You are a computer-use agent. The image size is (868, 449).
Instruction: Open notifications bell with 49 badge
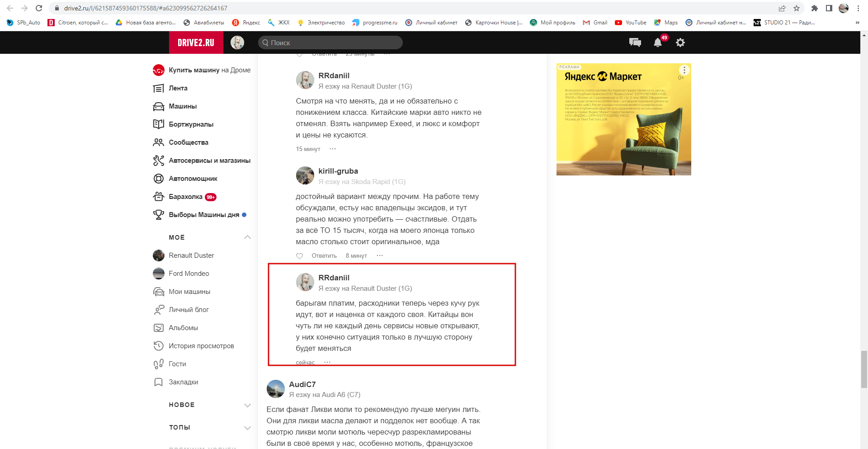(x=658, y=43)
